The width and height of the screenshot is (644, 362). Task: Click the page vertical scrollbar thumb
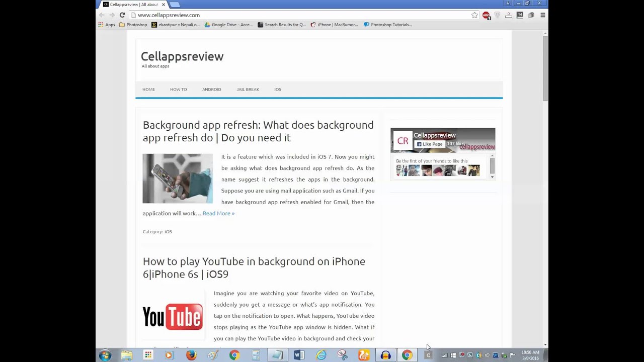tap(545, 68)
